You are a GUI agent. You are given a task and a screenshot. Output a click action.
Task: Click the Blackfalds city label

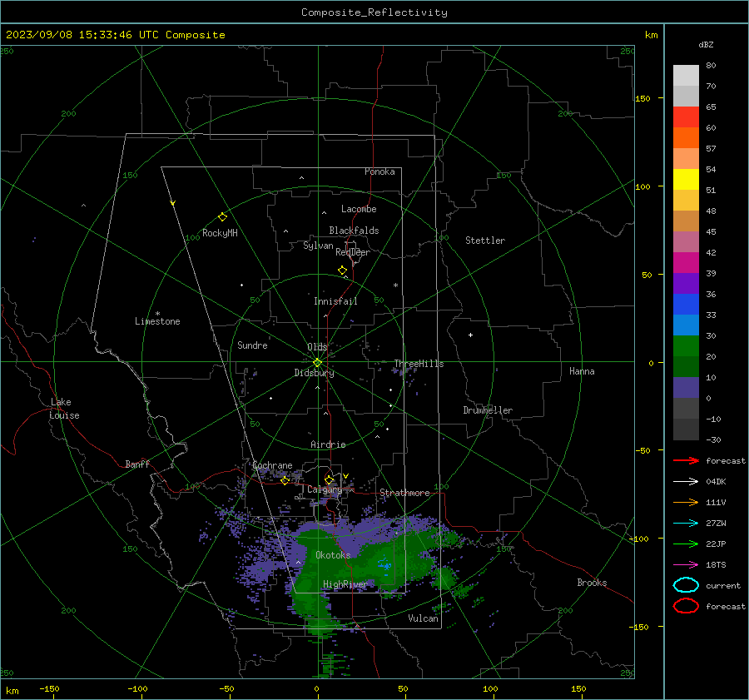[x=354, y=231]
